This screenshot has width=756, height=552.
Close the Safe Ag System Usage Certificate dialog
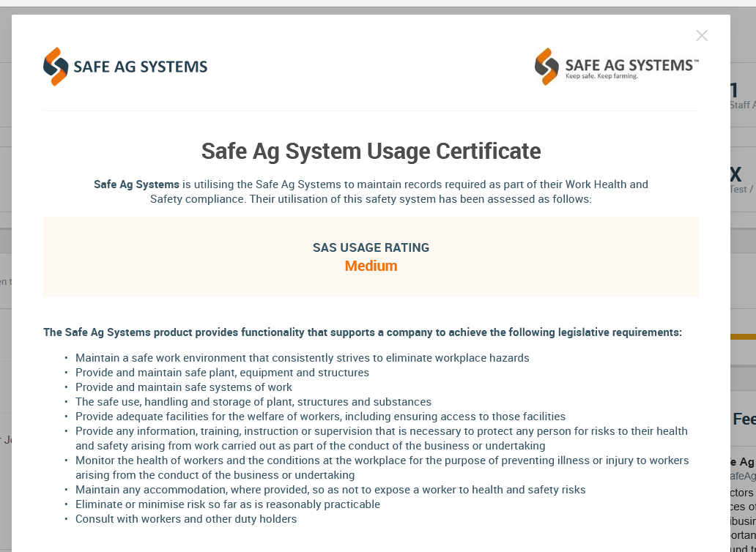(702, 35)
